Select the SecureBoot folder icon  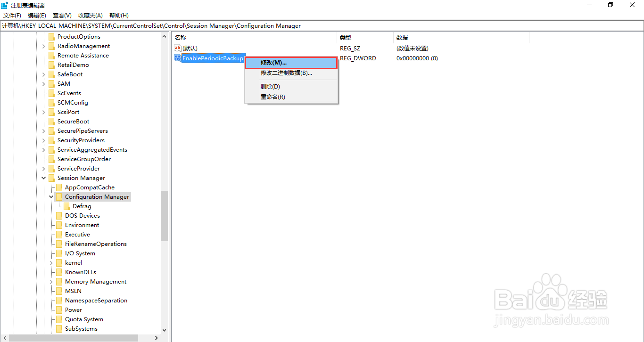[52, 121]
